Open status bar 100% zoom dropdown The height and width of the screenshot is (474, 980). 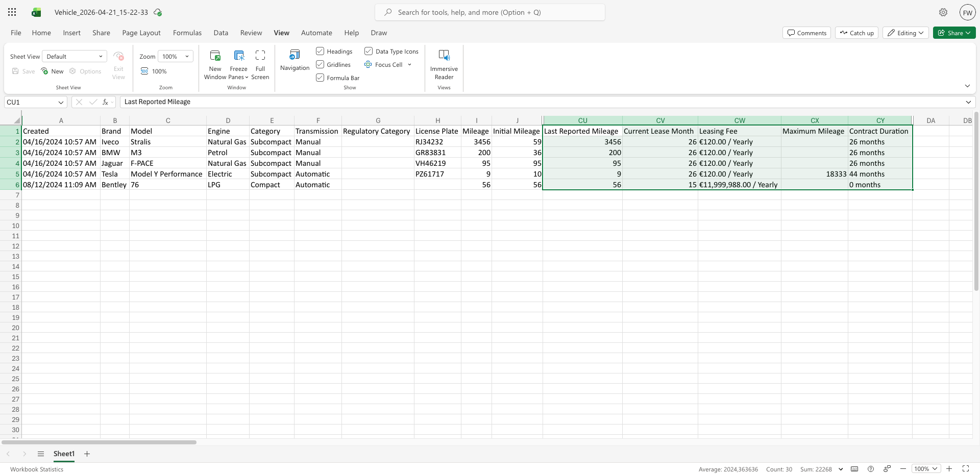[926, 469]
